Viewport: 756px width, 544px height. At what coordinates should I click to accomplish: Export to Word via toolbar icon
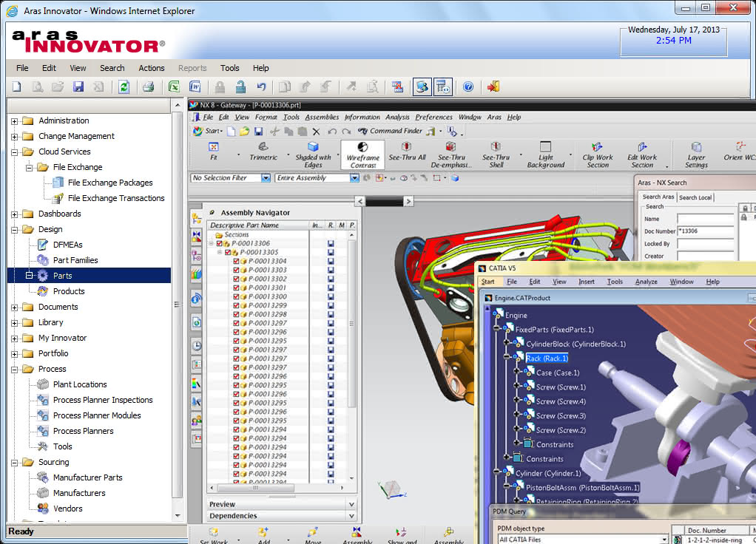pyautogui.click(x=195, y=86)
